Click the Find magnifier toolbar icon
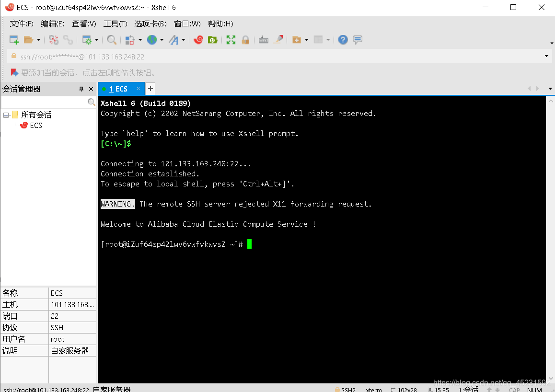Image resolution: width=555 pixels, height=392 pixels. tap(112, 40)
